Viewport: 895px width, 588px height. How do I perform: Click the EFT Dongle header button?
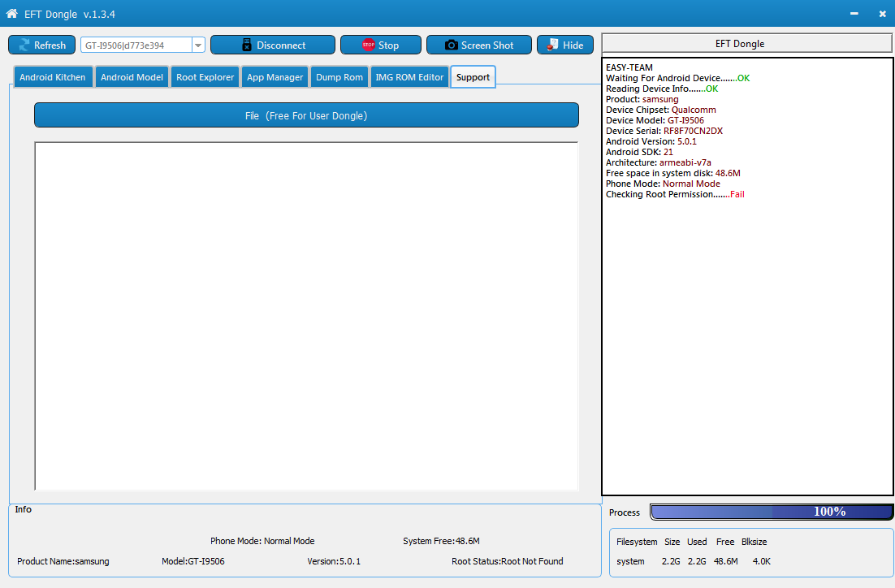tap(747, 43)
